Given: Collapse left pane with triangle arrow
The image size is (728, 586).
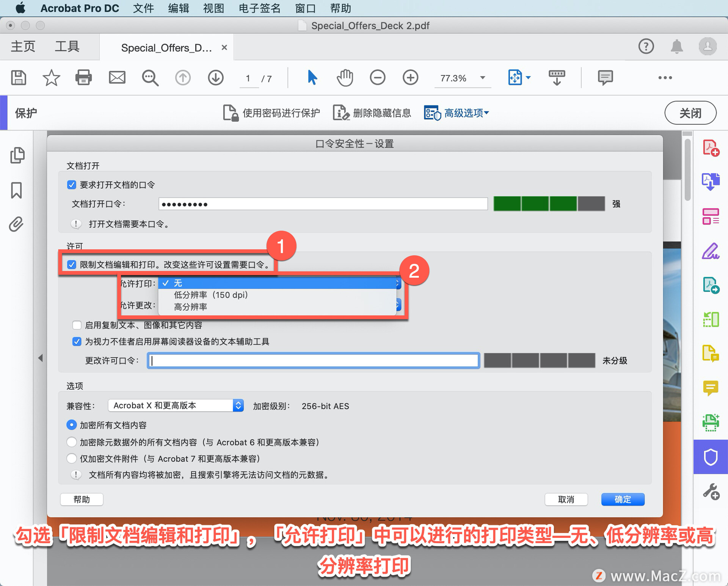Looking at the screenshot, I should click(x=41, y=358).
